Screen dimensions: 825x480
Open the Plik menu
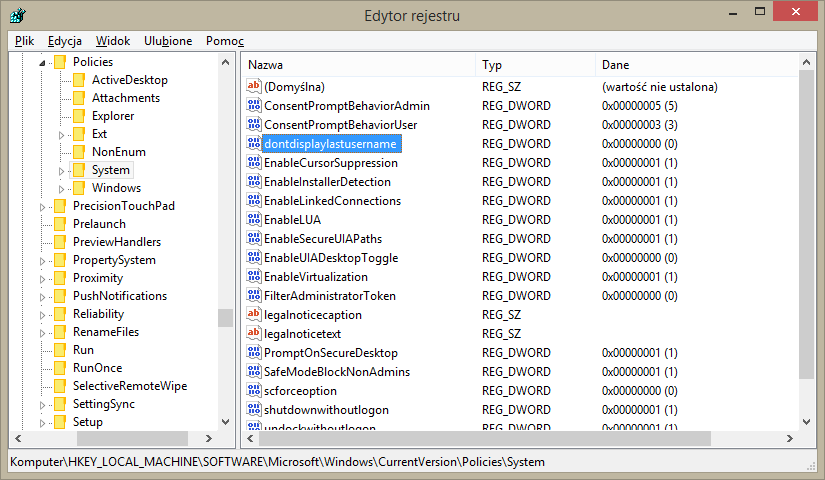[x=24, y=41]
